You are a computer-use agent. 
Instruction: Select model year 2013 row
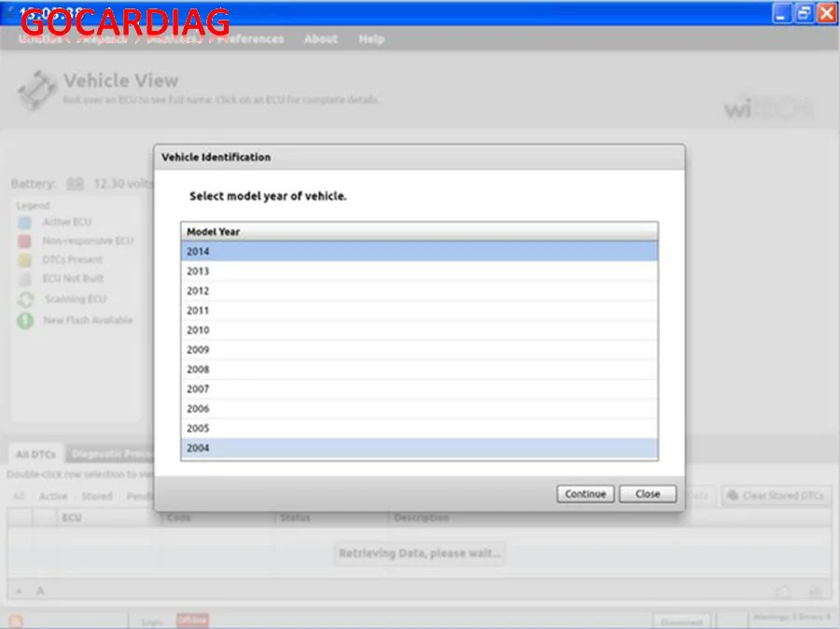(419, 271)
